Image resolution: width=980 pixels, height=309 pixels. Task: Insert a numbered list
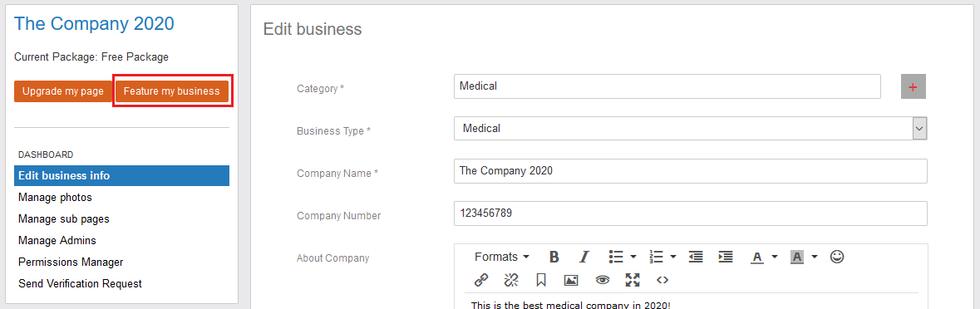pyautogui.click(x=657, y=257)
